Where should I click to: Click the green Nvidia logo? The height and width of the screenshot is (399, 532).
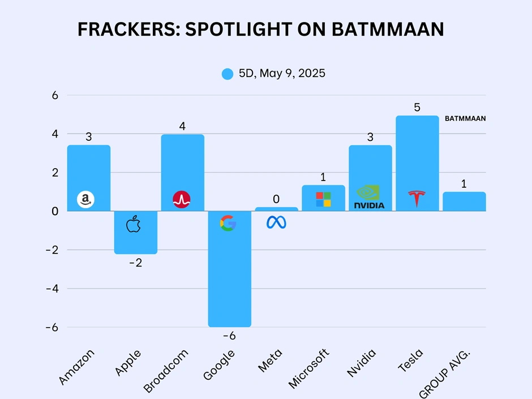point(369,197)
